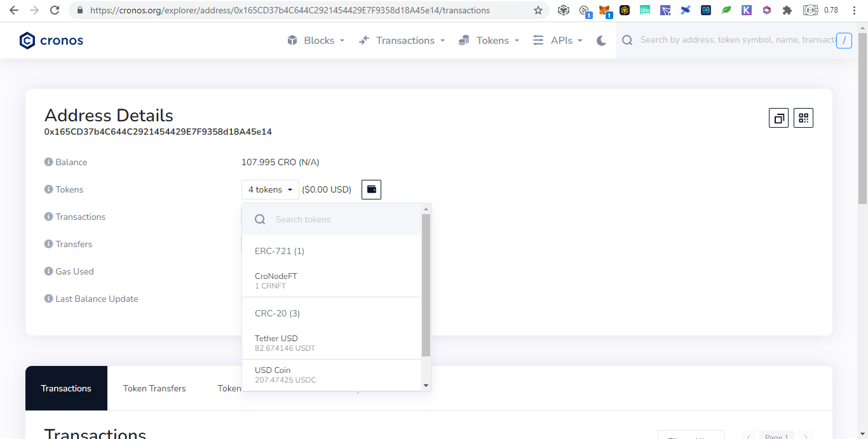868x439 pixels.
Task: Click the Cronos logo
Action: (51, 41)
